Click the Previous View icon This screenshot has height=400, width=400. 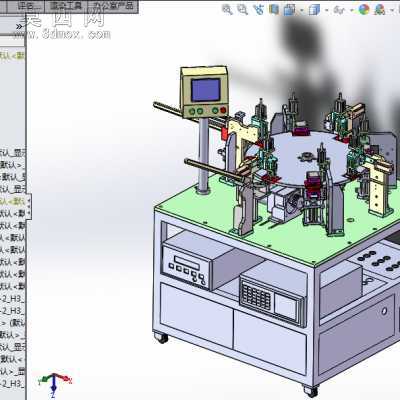258,9
